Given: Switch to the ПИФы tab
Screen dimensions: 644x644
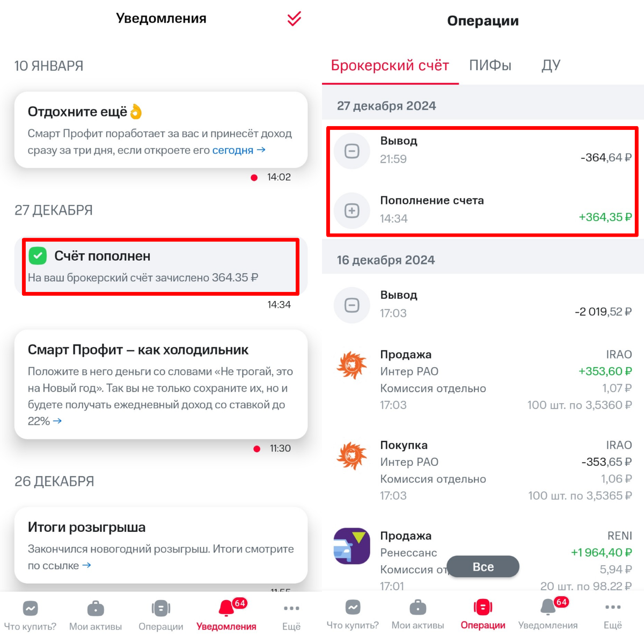Looking at the screenshot, I should pos(490,65).
